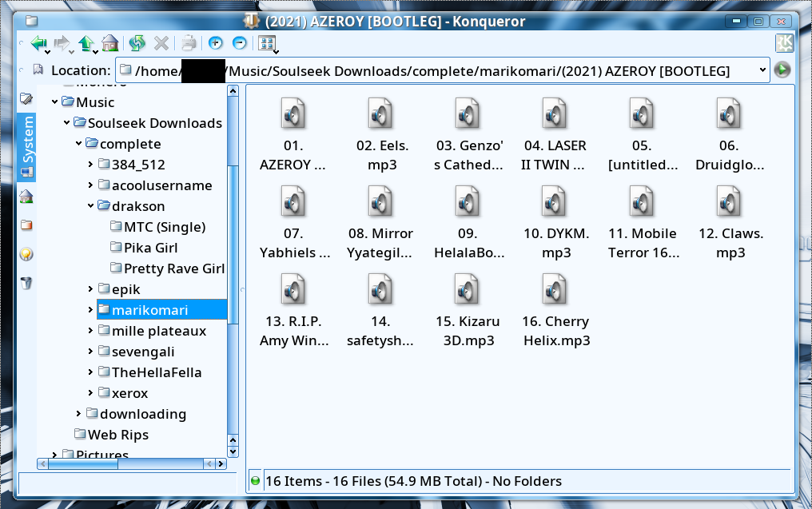Viewport: 812px width, 509px height.
Task: Expand the downloading folder node
Action: click(x=78, y=413)
